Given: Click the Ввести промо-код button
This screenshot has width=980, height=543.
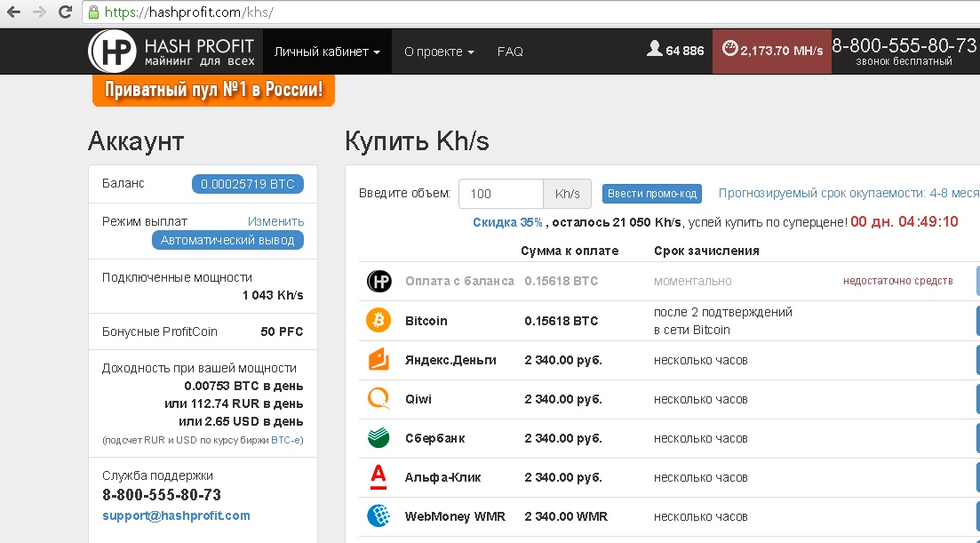Looking at the screenshot, I should click(651, 194).
